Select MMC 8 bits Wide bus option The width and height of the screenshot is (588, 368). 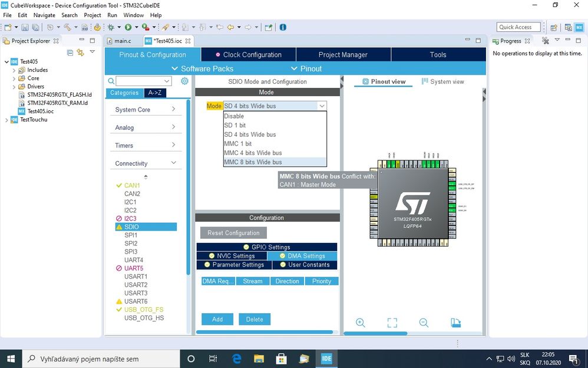click(275, 162)
